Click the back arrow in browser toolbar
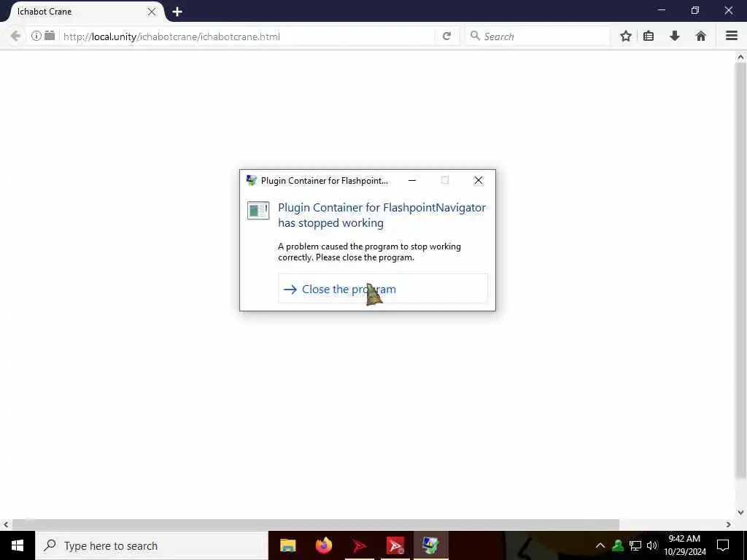The width and height of the screenshot is (747, 560). pyautogui.click(x=15, y=36)
